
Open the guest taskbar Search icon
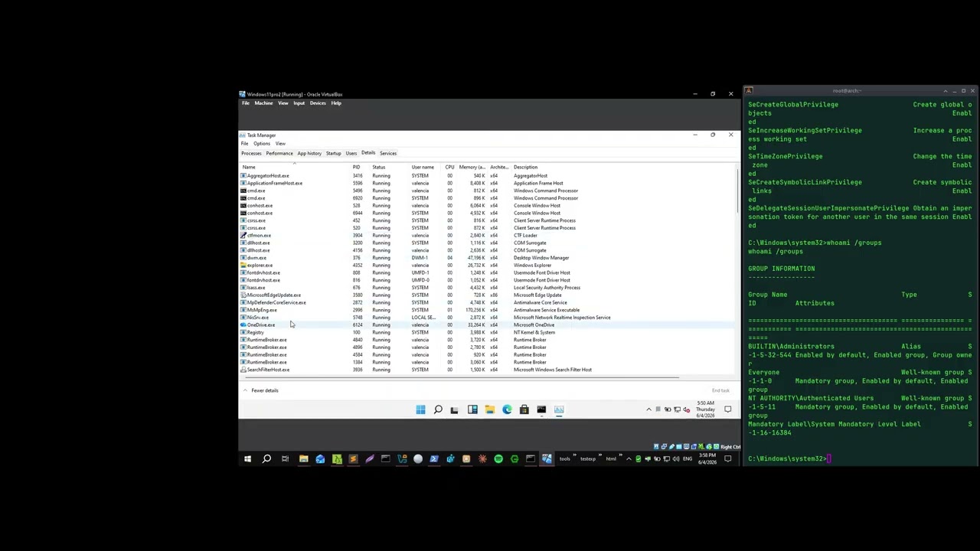click(438, 409)
